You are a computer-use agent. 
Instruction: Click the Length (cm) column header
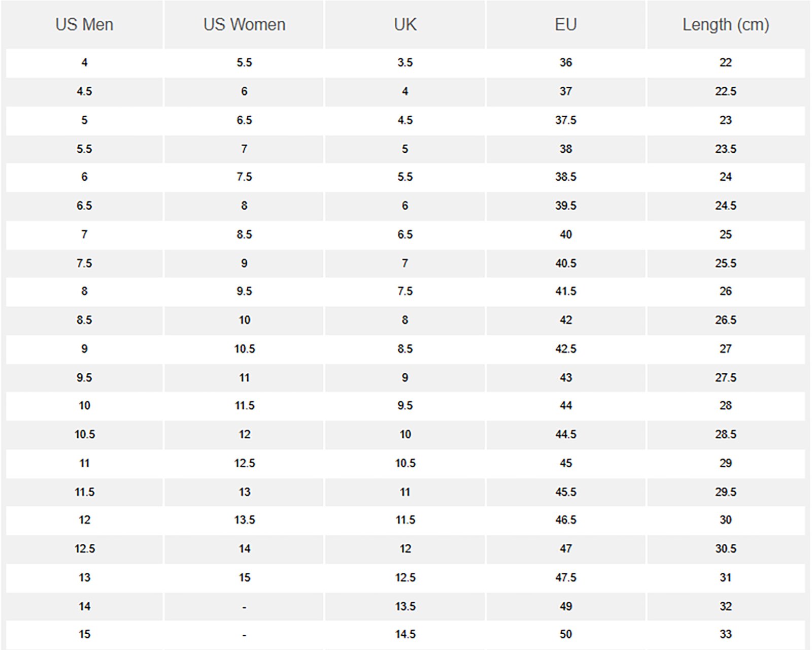coord(726,24)
